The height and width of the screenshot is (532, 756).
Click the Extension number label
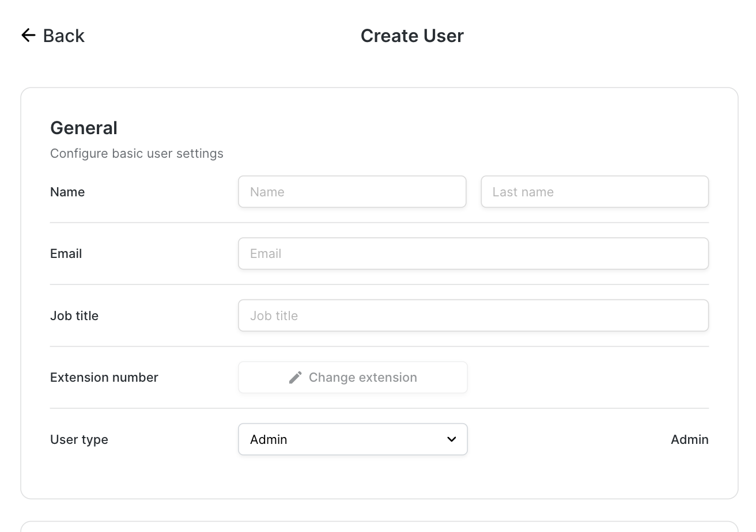pos(104,378)
